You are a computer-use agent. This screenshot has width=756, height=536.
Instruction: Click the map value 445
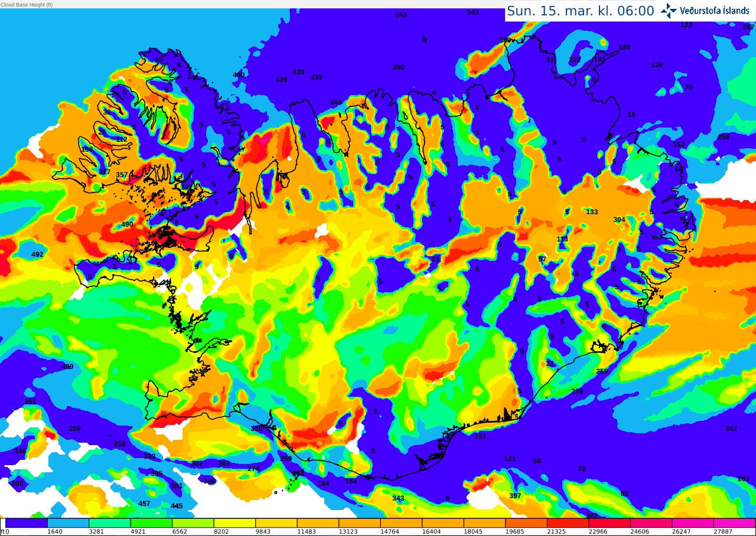pyautogui.click(x=177, y=506)
